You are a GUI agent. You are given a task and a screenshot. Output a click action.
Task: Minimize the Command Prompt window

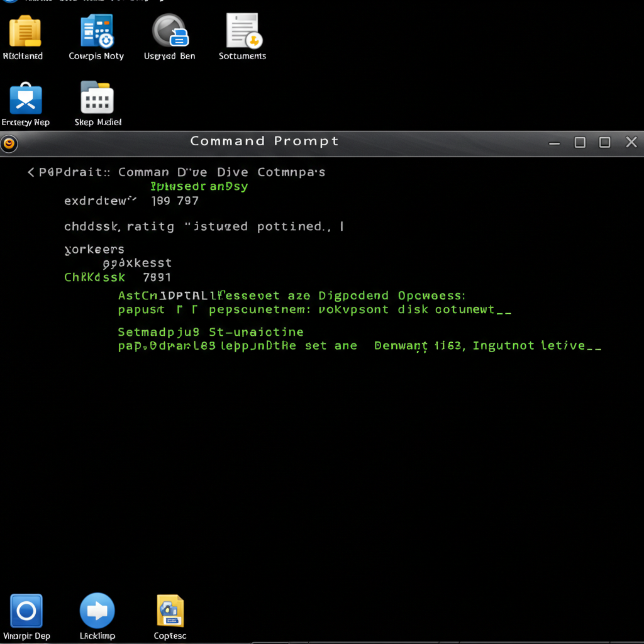pos(555,143)
